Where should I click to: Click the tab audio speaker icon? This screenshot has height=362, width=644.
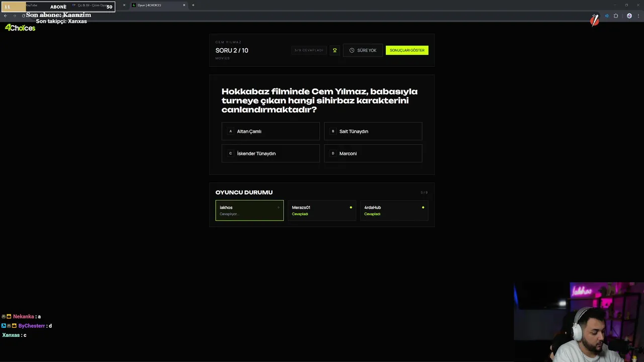606,16
